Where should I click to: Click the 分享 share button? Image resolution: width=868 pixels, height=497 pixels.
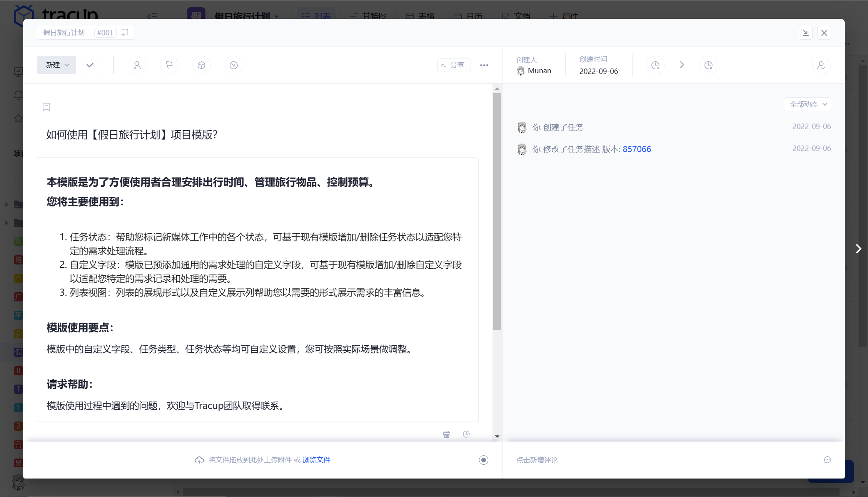pyautogui.click(x=454, y=65)
